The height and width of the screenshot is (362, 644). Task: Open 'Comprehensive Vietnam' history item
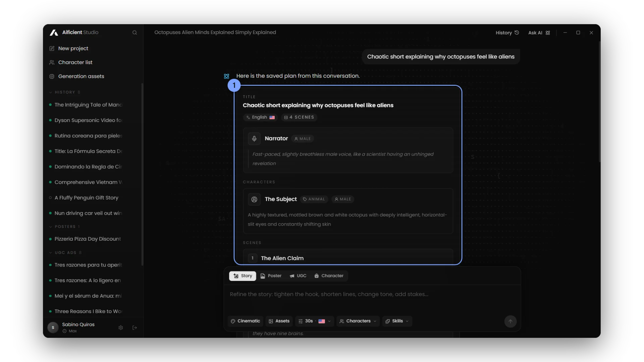pos(88,182)
